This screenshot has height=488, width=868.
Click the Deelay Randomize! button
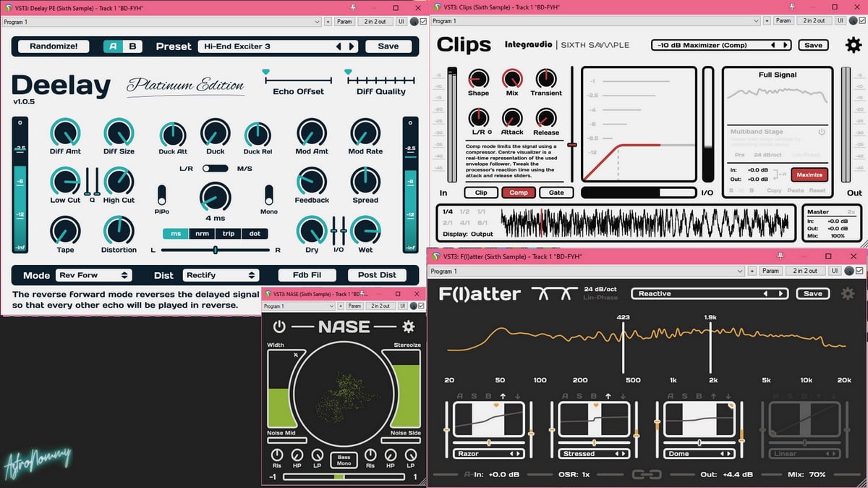53,46
